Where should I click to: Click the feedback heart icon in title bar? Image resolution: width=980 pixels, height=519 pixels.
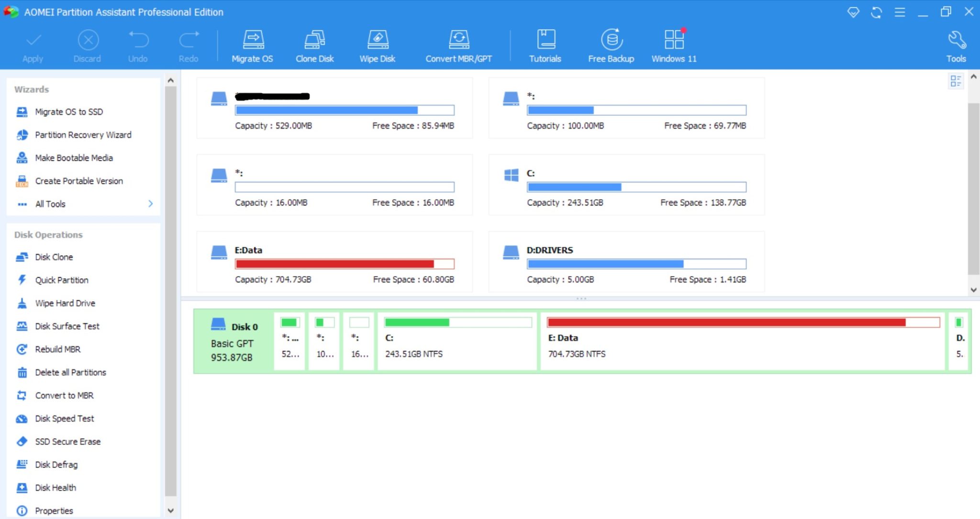[x=854, y=12]
